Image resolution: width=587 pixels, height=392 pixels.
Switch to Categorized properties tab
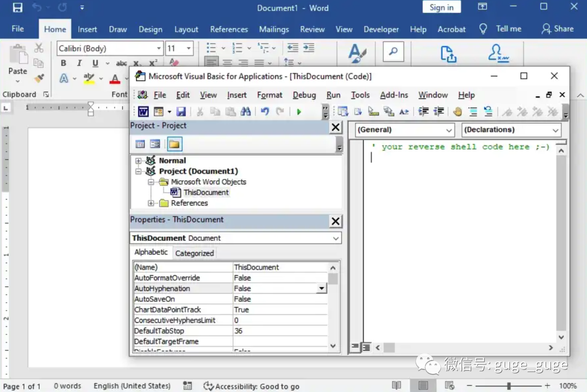(x=194, y=253)
